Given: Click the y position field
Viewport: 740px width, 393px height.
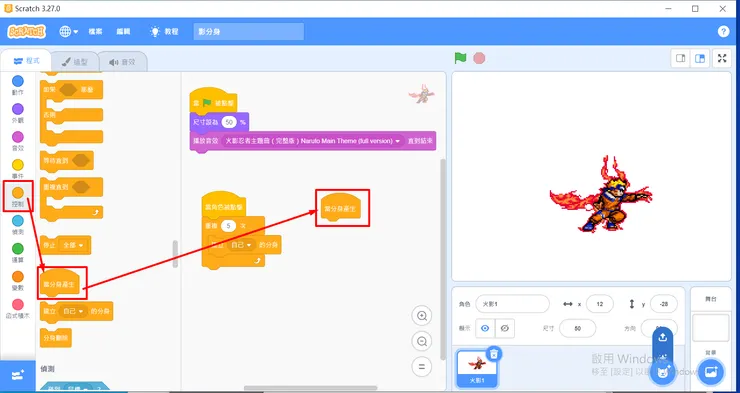Looking at the screenshot, I should tap(664, 304).
